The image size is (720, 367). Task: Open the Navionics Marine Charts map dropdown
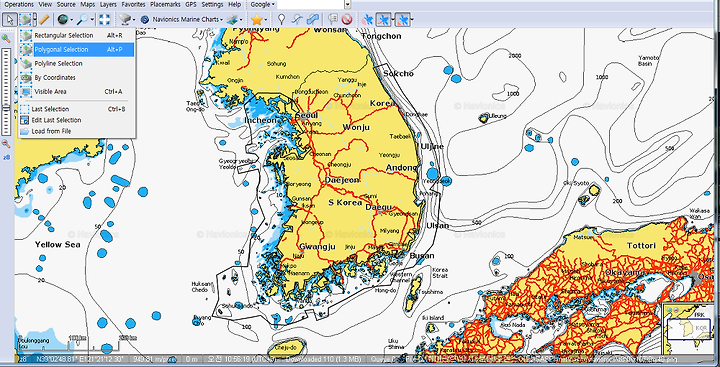[x=188, y=19]
